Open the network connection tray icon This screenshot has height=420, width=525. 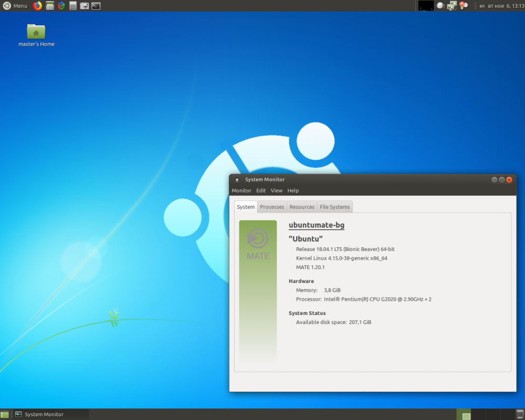click(x=451, y=6)
